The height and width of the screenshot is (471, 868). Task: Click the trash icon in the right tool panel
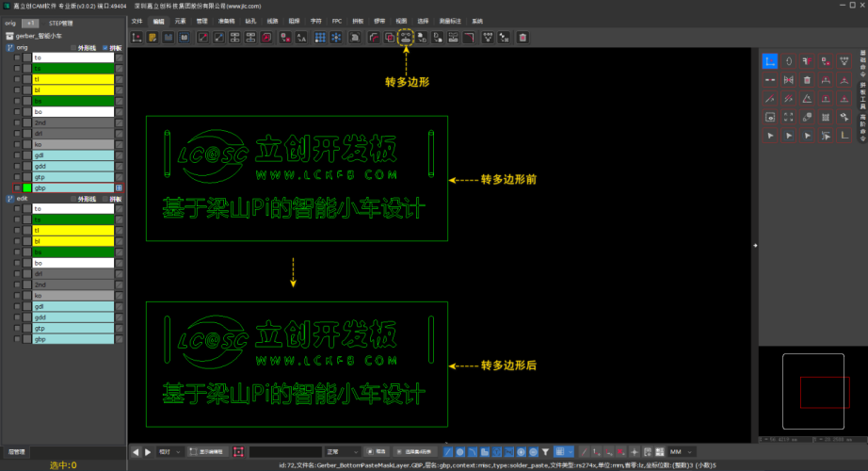pos(807,80)
